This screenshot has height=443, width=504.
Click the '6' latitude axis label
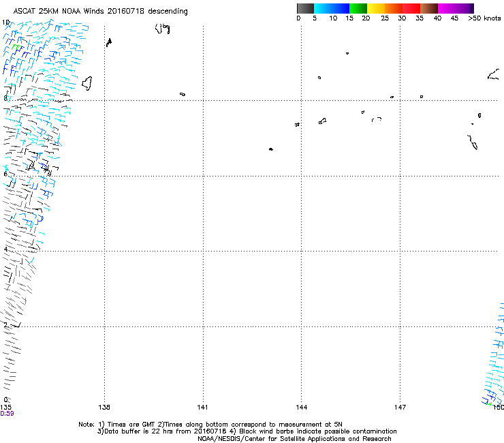[5, 174]
